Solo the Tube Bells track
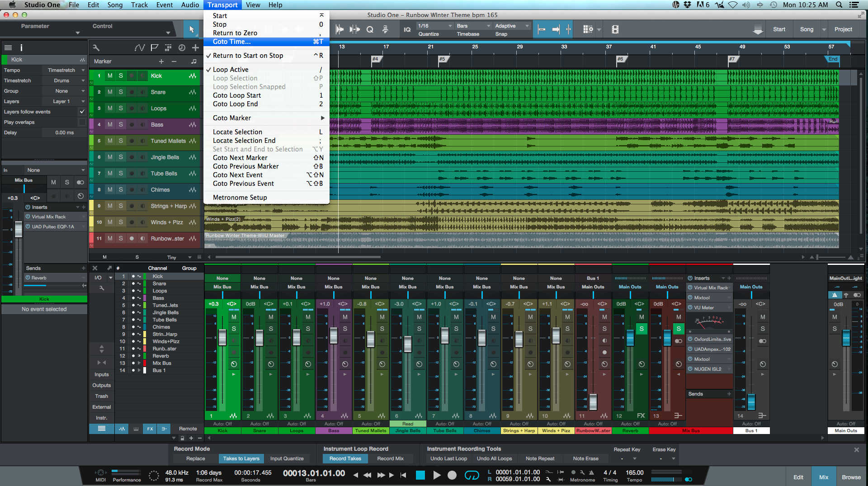868x486 pixels. pos(121,174)
